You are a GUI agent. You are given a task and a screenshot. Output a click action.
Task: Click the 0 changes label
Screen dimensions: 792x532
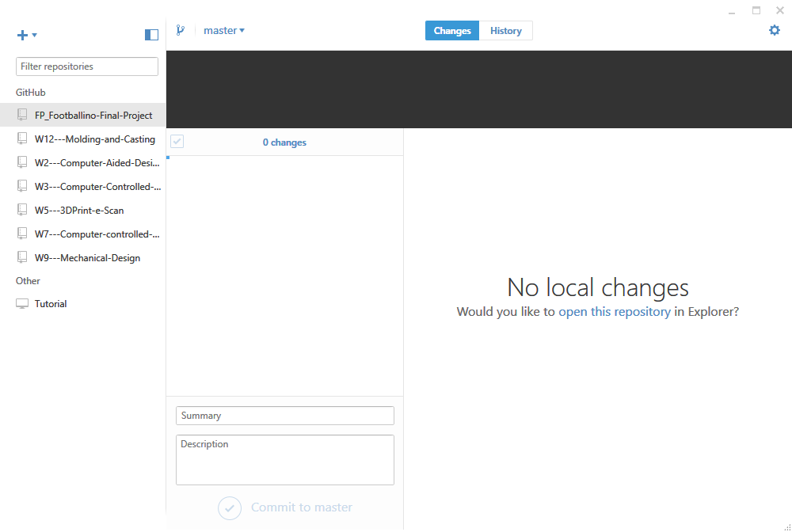(284, 142)
